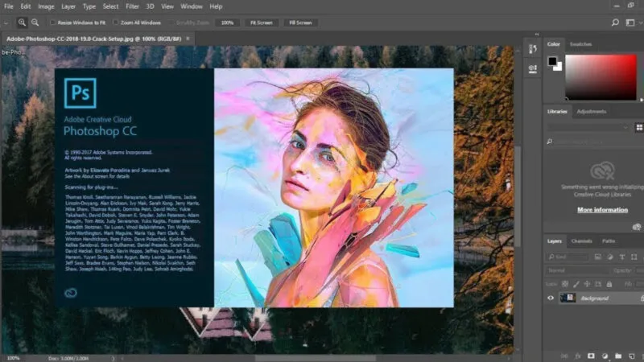644x362 pixels.
Task: Click the Background layer lock icon
Action: tap(642, 298)
